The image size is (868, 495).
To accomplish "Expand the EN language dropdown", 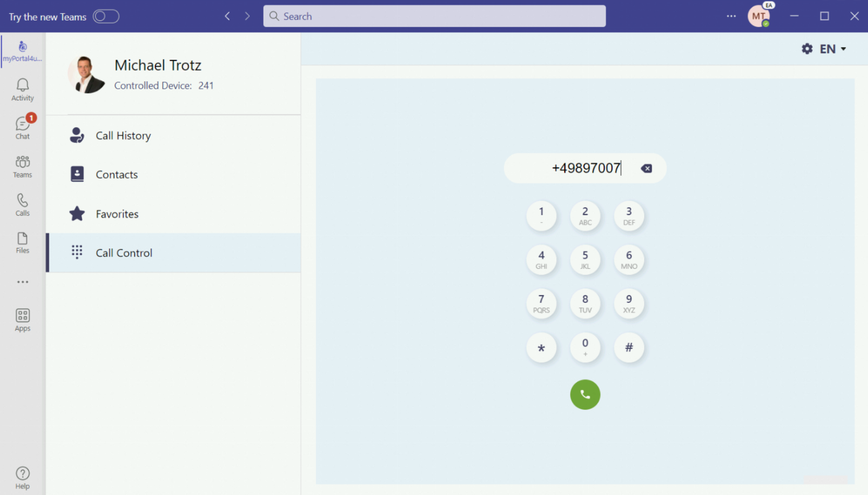I will pyautogui.click(x=833, y=49).
